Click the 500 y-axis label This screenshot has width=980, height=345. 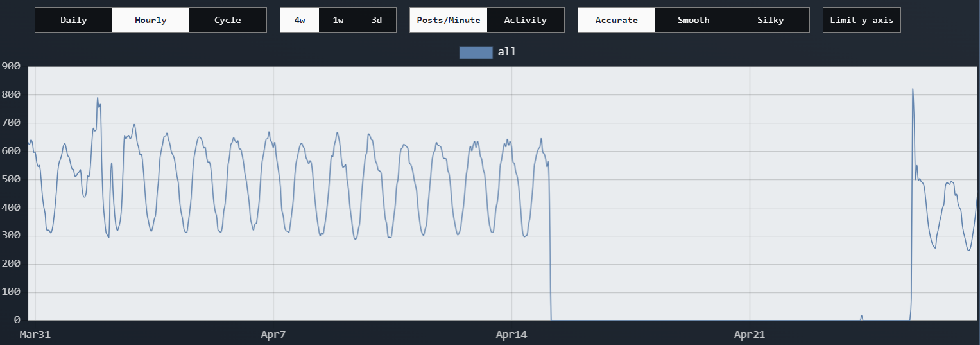[x=11, y=179]
